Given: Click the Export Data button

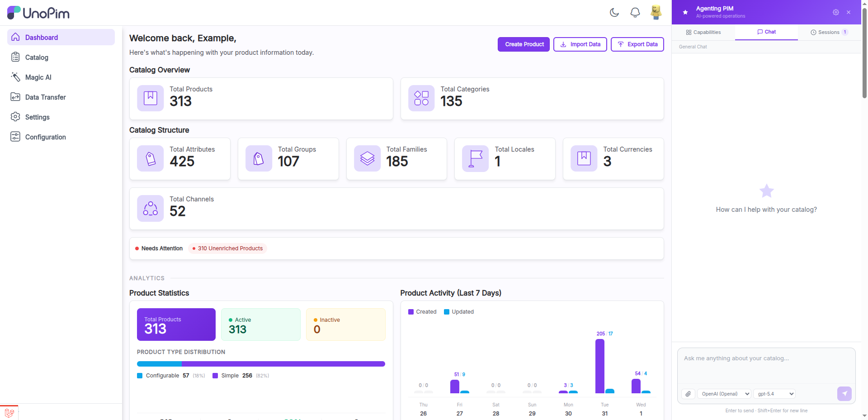Looking at the screenshot, I should (637, 44).
